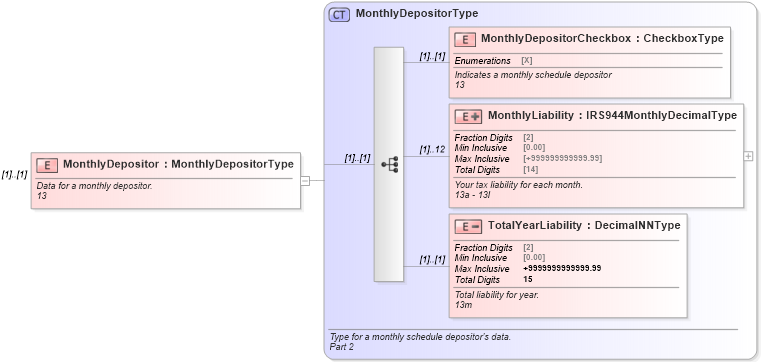Click the [1]..[1] cardinality before TotalYearLiability
Viewport: 762px width, 362px height.
click(x=433, y=260)
